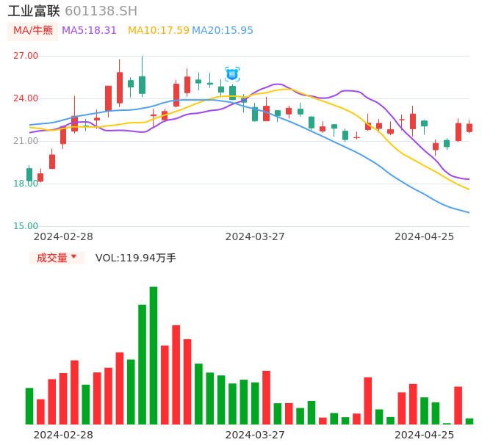Screen dimensions: 504x445
Task: Click 2024-03-27 date under price chart
Action: [x=255, y=237]
